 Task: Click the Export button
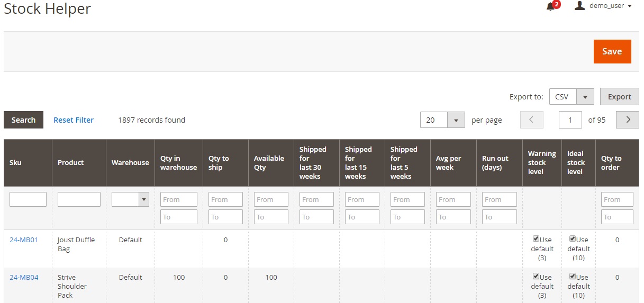[x=619, y=97]
